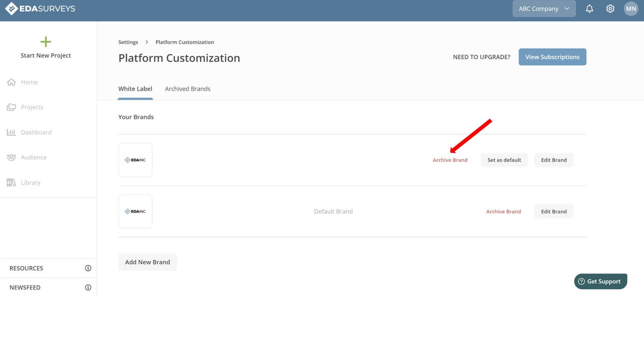Click the Home house icon

(x=11, y=82)
